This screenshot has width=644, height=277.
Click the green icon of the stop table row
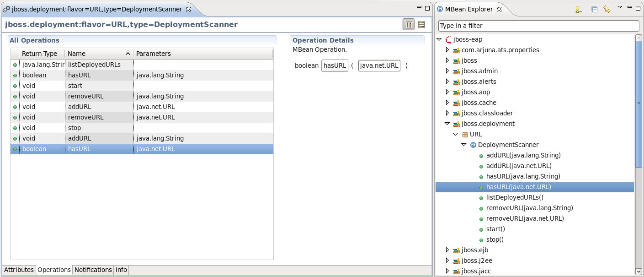coord(15,128)
